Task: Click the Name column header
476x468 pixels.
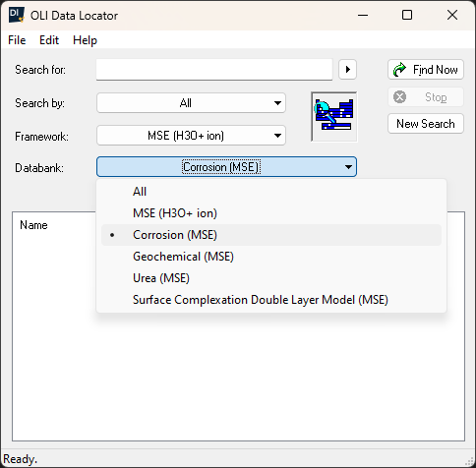Action: [33, 225]
